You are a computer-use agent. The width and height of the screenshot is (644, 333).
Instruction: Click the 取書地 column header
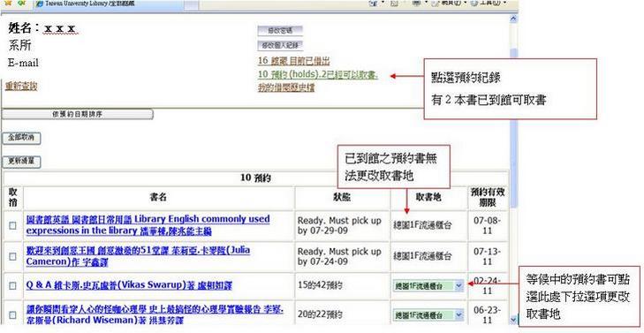(x=428, y=198)
